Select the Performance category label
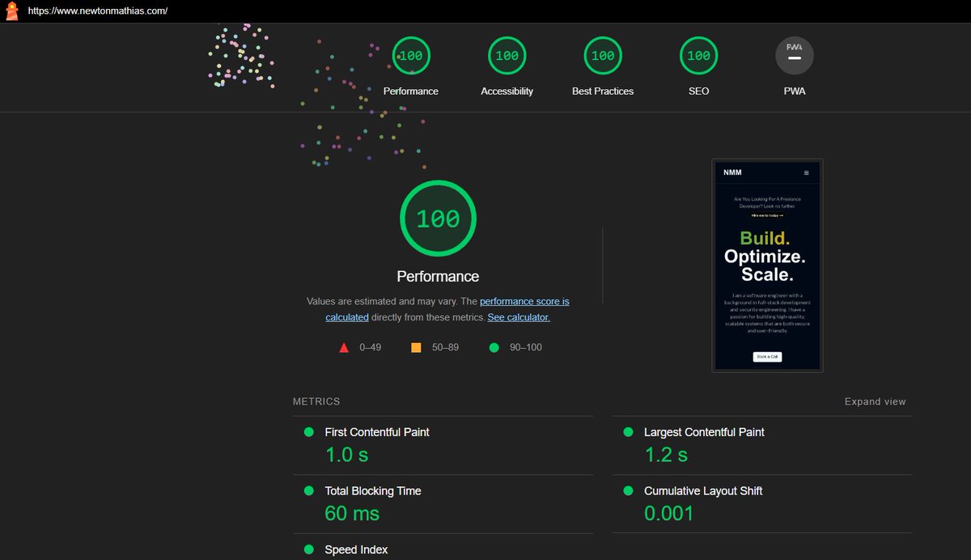Image resolution: width=971 pixels, height=560 pixels. pos(411,91)
